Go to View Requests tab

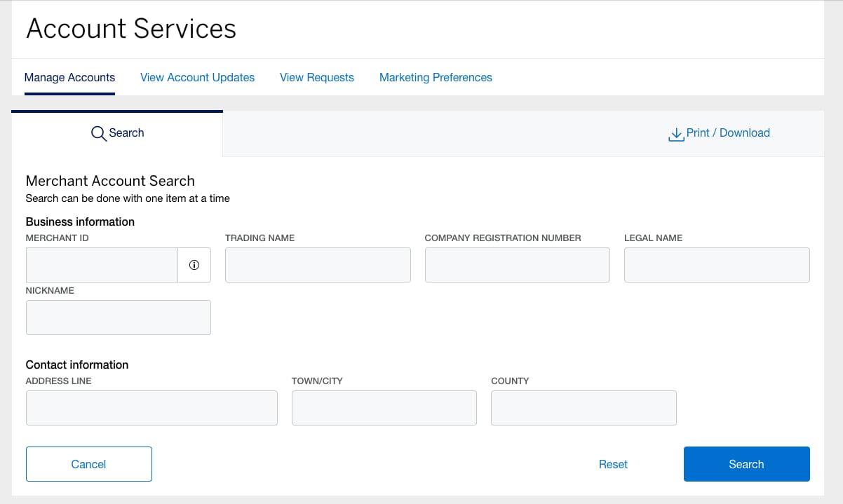point(317,78)
